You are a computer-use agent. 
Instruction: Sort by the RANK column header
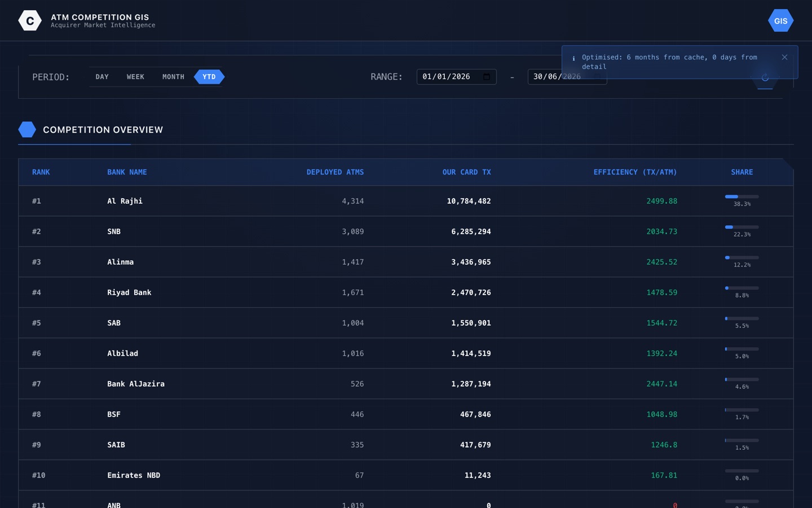tap(41, 172)
